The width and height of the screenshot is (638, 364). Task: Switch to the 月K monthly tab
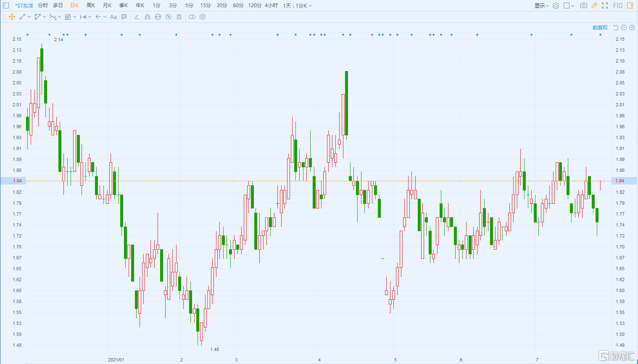(x=107, y=5)
